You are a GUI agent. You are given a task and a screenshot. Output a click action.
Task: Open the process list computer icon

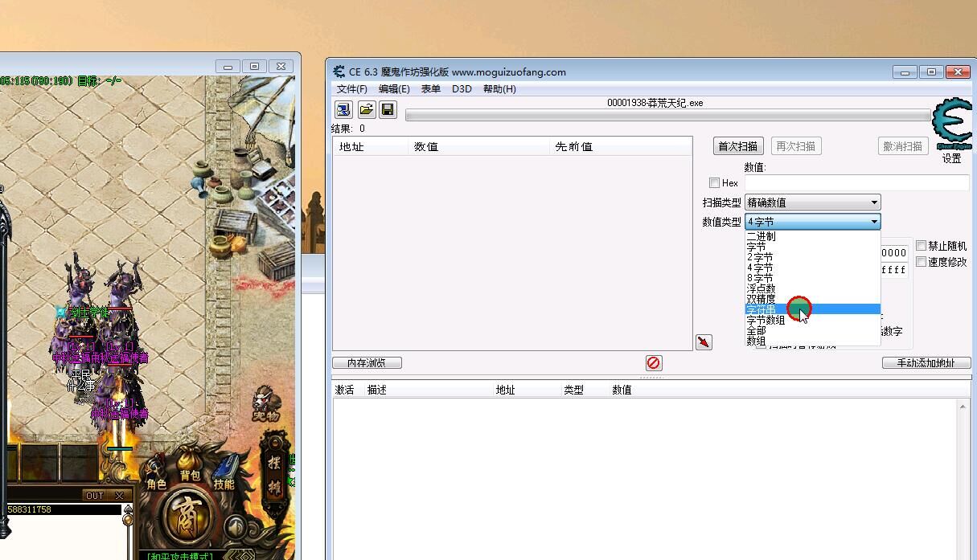[x=343, y=109]
